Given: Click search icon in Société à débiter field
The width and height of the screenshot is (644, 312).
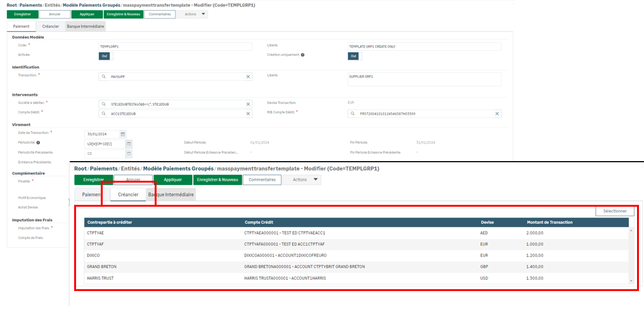Looking at the screenshot, I should [x=103, y=104].
